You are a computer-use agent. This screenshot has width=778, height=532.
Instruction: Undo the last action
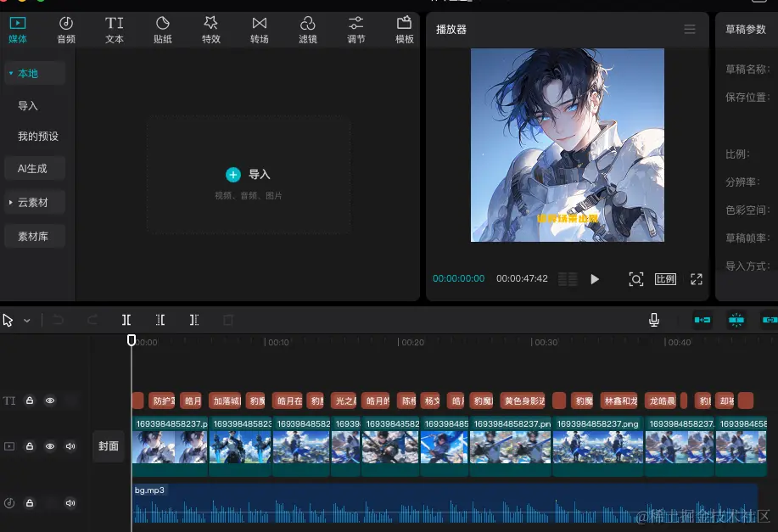coord(58,320)
